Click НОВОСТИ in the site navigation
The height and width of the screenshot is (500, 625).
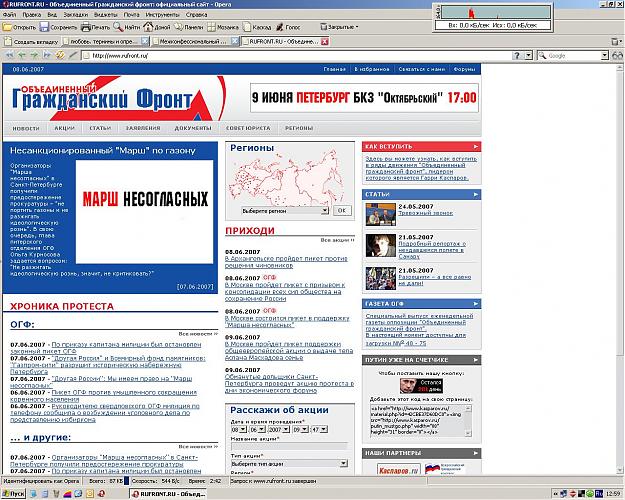pos(26,128)
